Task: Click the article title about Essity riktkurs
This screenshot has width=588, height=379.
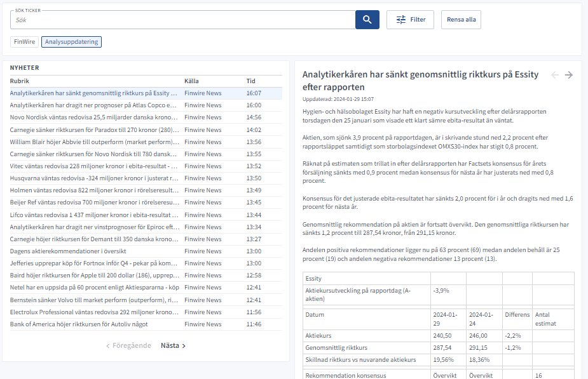Action: pos(420,81)
